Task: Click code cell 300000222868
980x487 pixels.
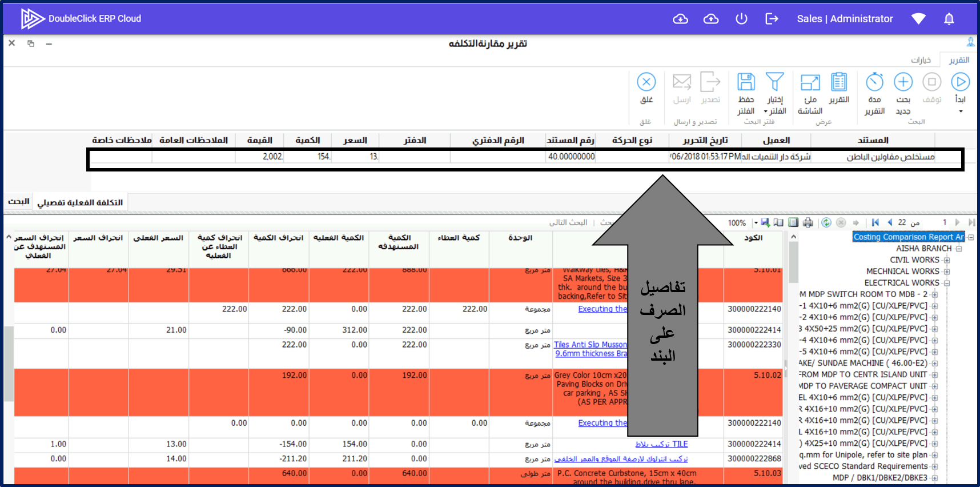Action: (754, 459)
